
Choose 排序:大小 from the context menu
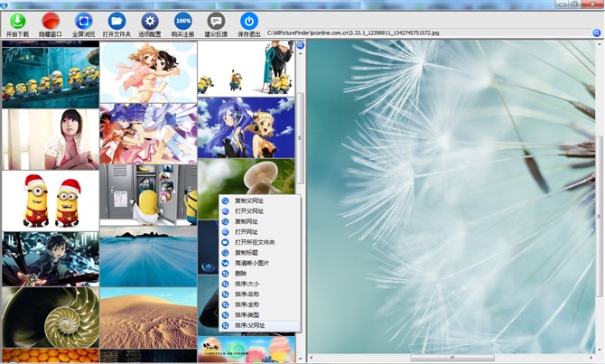click(x=247, y=284)
